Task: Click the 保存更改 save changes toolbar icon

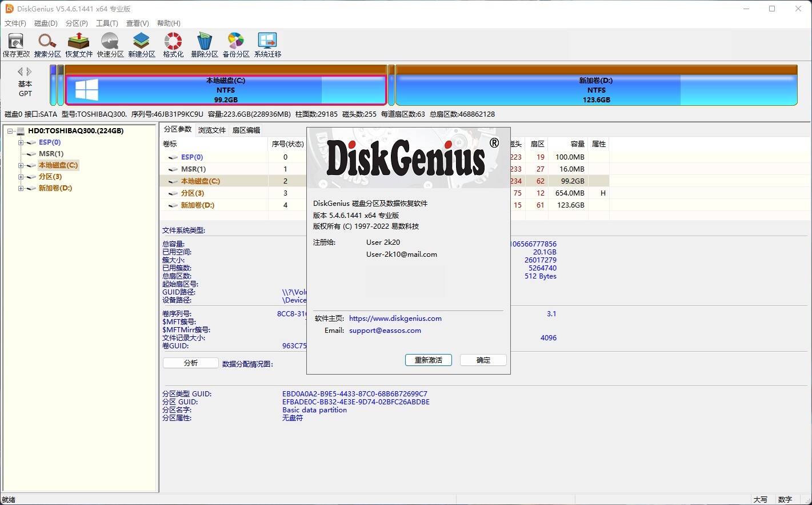Action: click(16, 45)
